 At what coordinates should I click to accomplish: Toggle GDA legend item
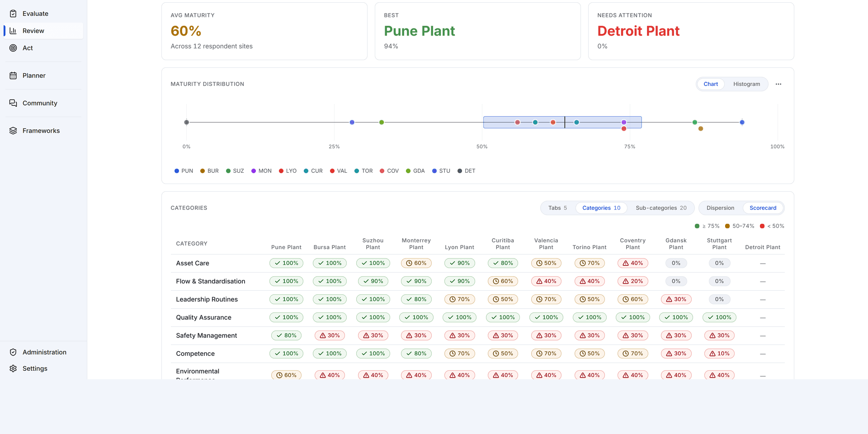[415, 171]
